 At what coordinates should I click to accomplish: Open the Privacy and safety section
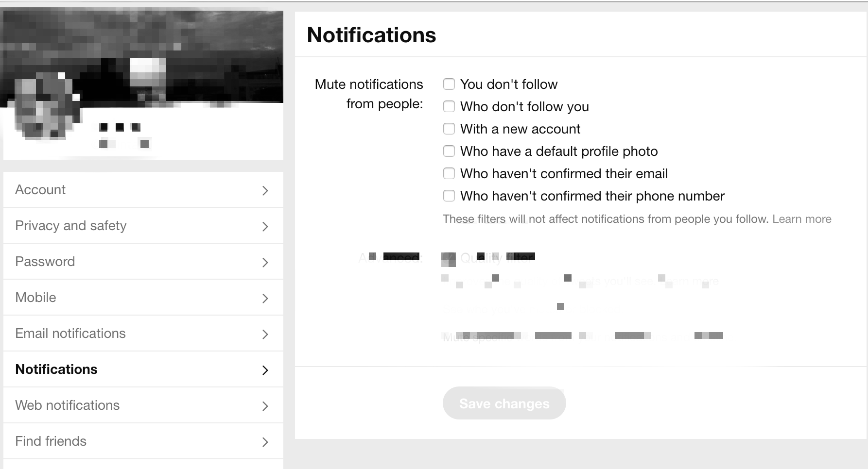point(143,226)
